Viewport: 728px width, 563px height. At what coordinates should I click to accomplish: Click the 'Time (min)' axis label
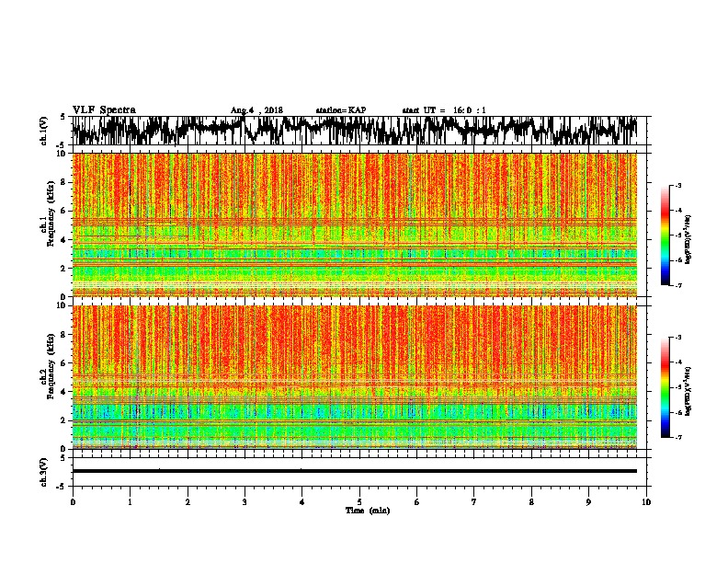(x=368, y=511)
